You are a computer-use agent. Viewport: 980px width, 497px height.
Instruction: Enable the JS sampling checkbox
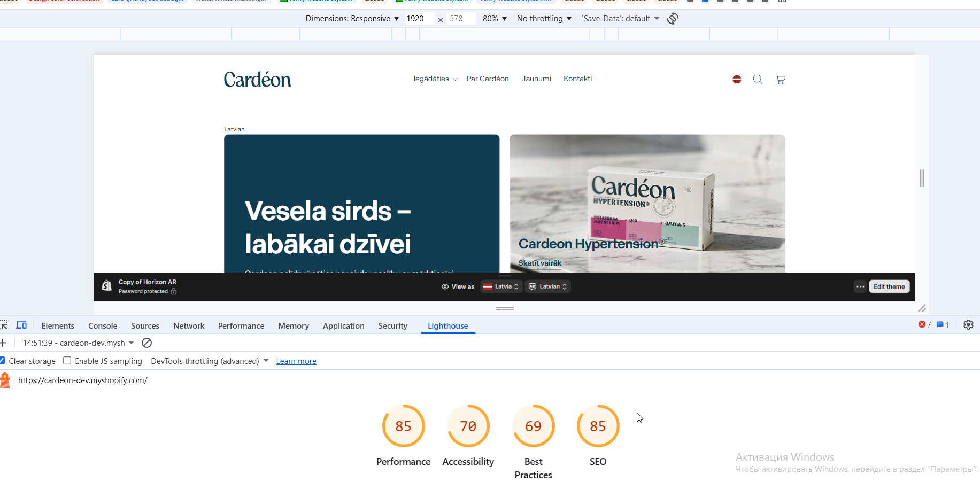click(x=67, y=361)
